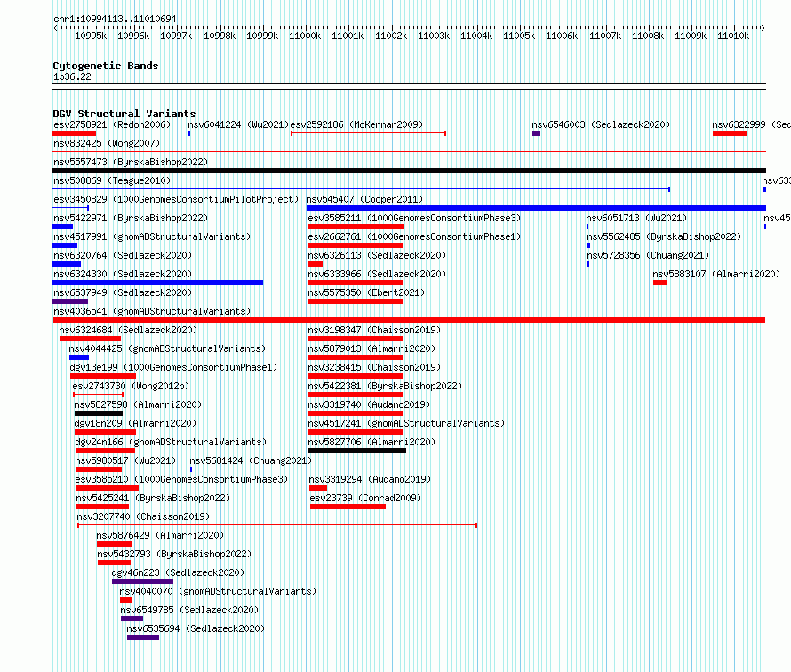The height and width of the screenshot is (672, 791).
Task: Click dgv18n209 (Almarri2020) label
Action: (x=135, y=423)
